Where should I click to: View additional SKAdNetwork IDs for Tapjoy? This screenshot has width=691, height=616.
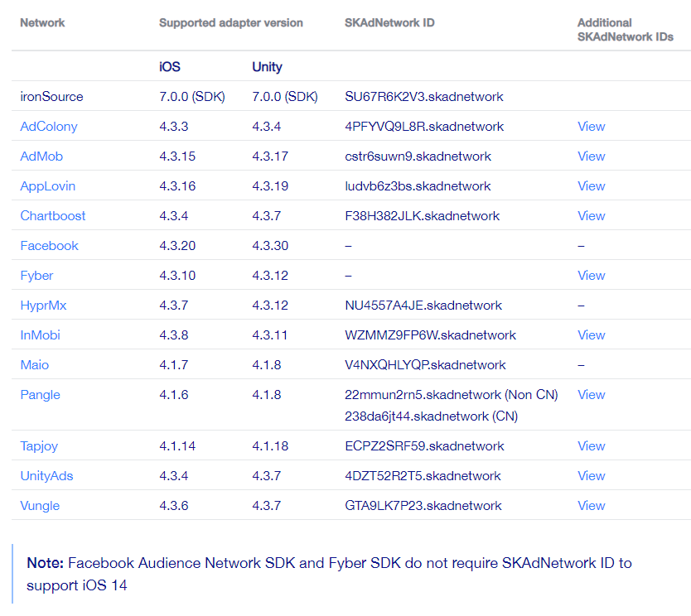click(592, 446)
